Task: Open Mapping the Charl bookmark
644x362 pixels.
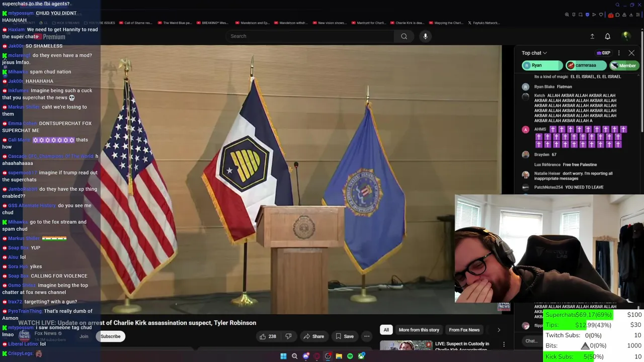Action: click(446, 23)
